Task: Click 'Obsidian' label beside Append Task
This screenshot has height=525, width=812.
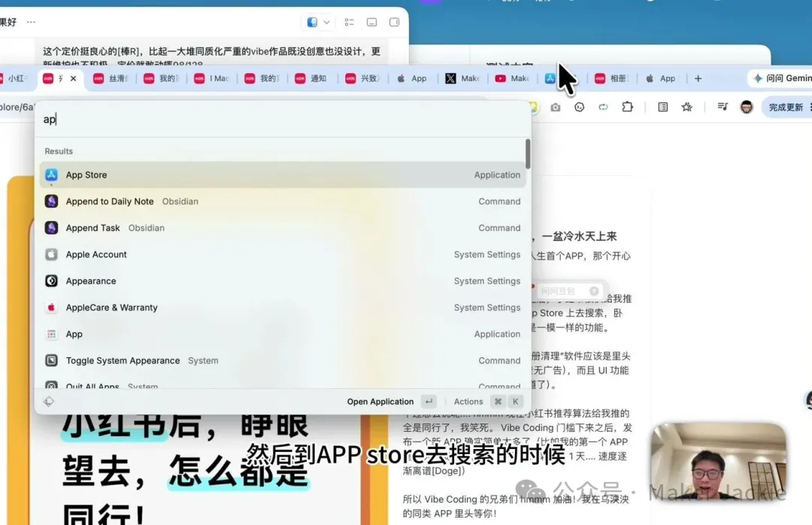Action: click(147, 228)
